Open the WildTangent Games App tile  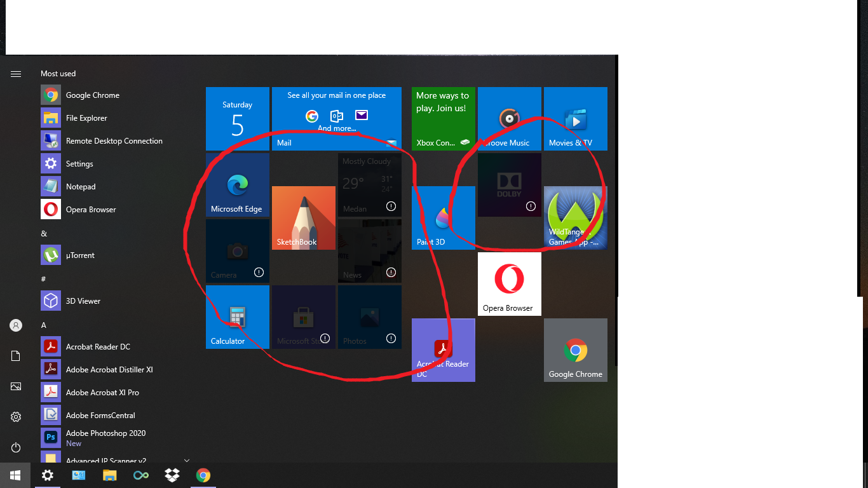(x=576, y=218)
